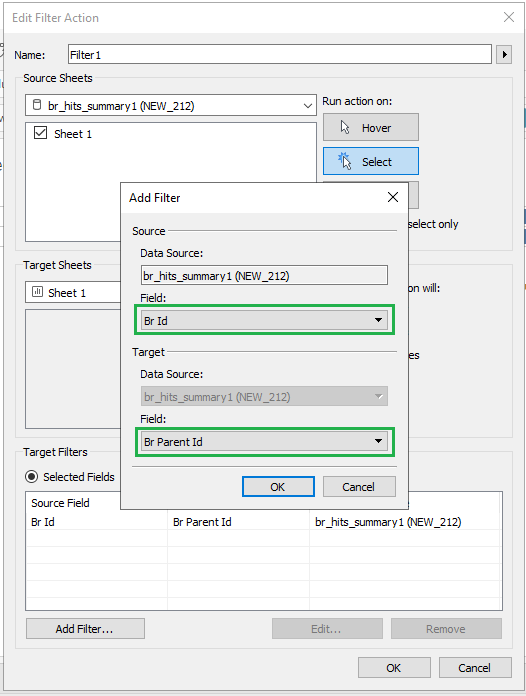Click the source Data Source text box
This screenshot has height=696, width=526.
264,276
